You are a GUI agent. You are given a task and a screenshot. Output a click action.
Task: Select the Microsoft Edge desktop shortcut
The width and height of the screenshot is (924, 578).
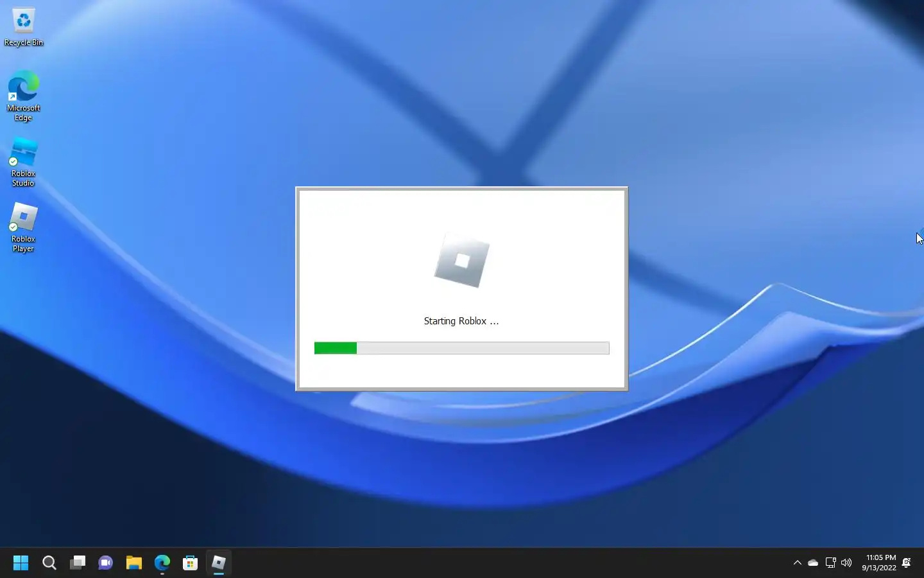coord(24,96)
